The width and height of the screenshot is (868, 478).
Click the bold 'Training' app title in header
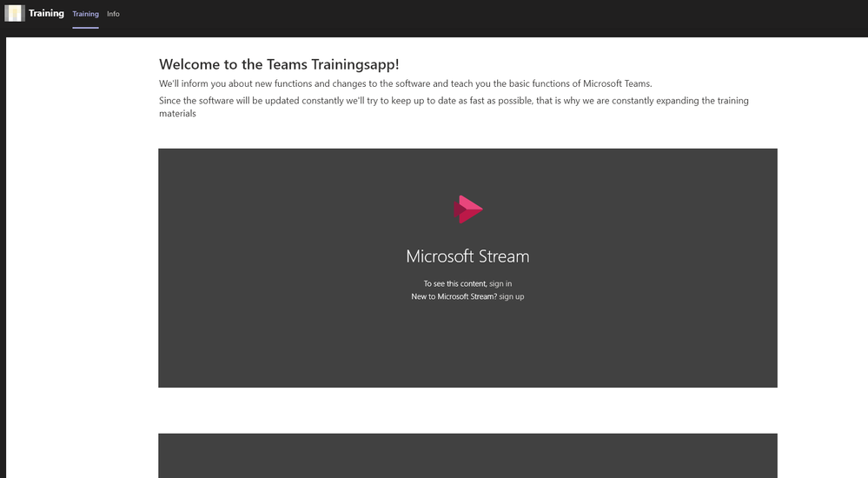click(46, 13)
